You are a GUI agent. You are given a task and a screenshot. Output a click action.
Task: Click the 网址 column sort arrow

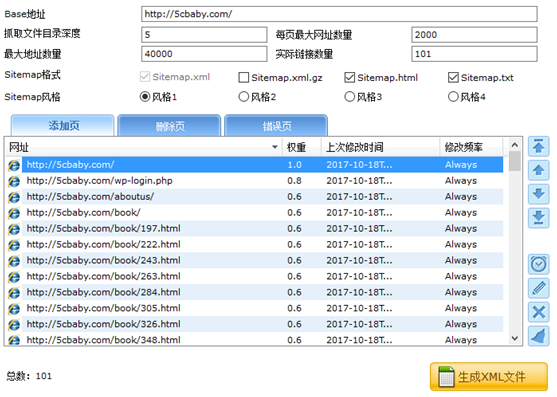click(x=275, y=147)
